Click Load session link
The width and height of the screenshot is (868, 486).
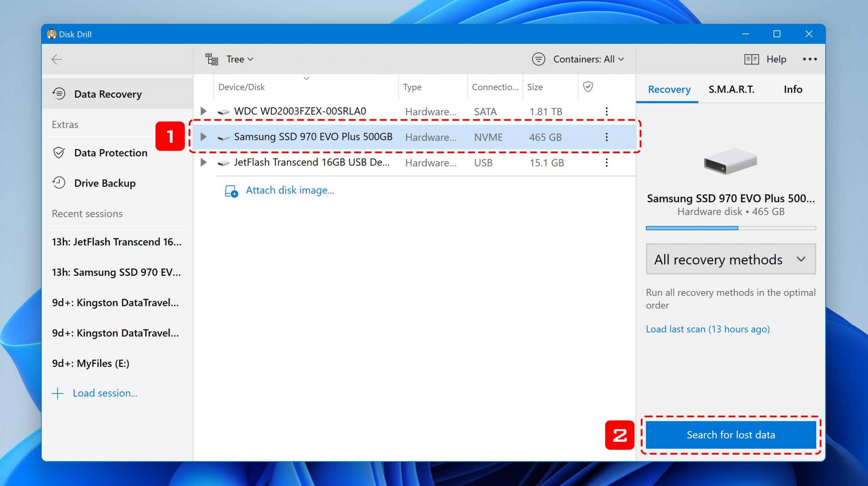pyautogui.click(x=105, y=393)
